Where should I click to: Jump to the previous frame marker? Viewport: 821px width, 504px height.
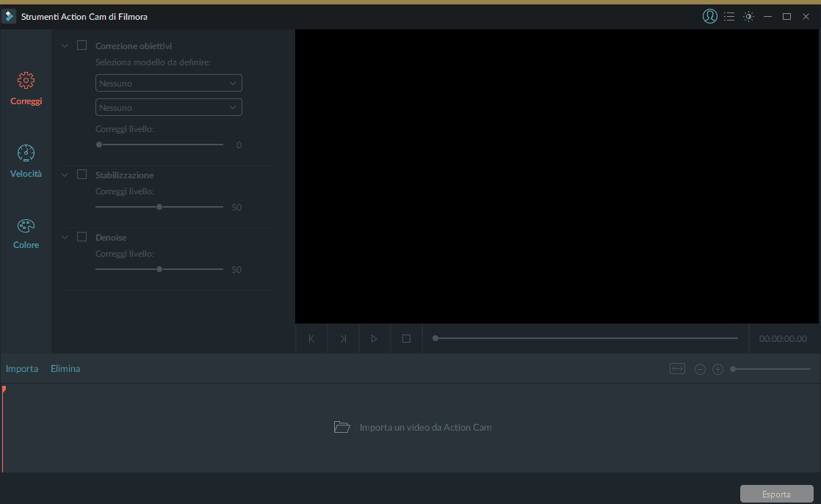(311, 339)
